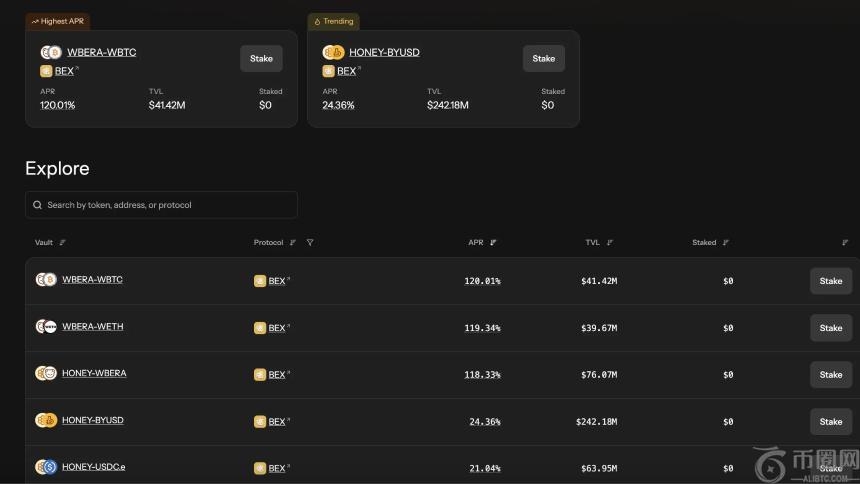Open HONEY-BYUSD link in Trending card
The height and width of the screenshot is (484, 860).
point(384,52)
